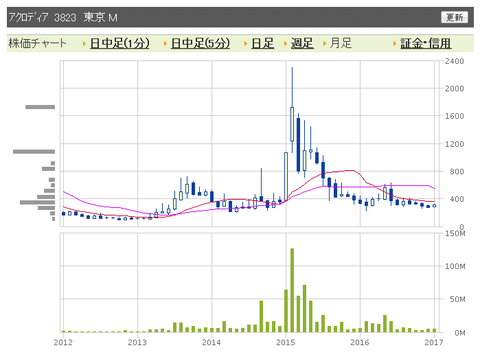Click the orange arrow before 日足

coord(245,44)
